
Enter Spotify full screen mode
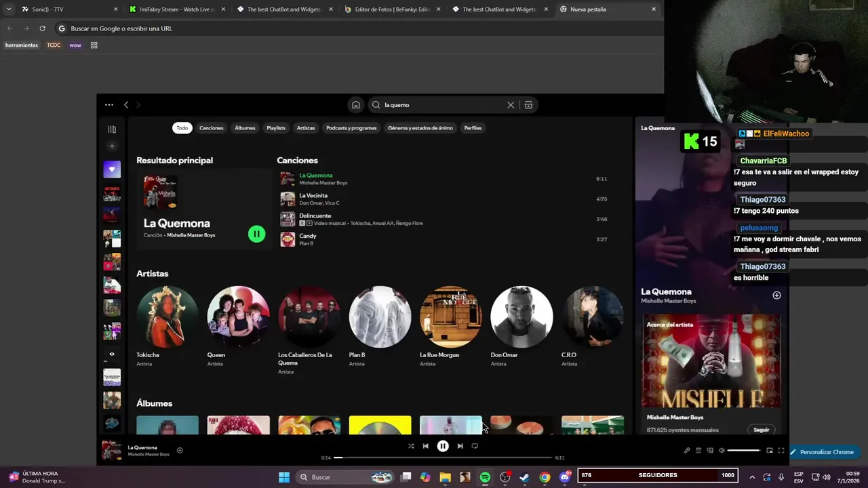781,451
